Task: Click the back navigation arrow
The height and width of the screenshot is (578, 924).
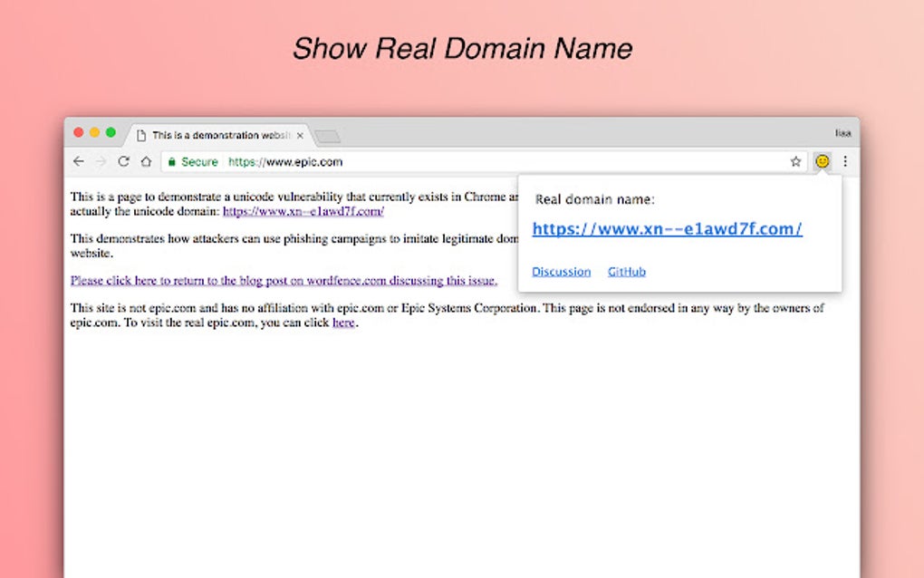Action: coord(79,161)
